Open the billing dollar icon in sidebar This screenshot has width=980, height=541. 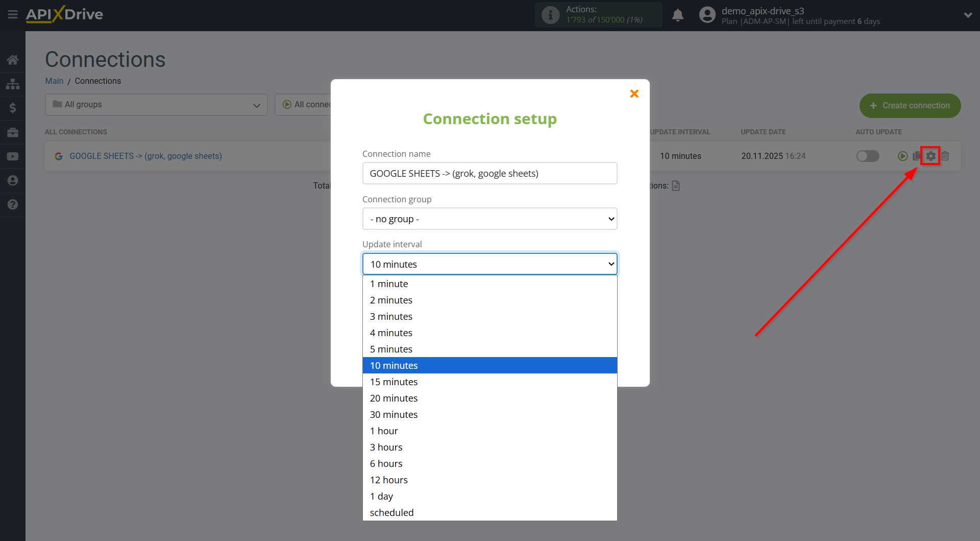13,108
